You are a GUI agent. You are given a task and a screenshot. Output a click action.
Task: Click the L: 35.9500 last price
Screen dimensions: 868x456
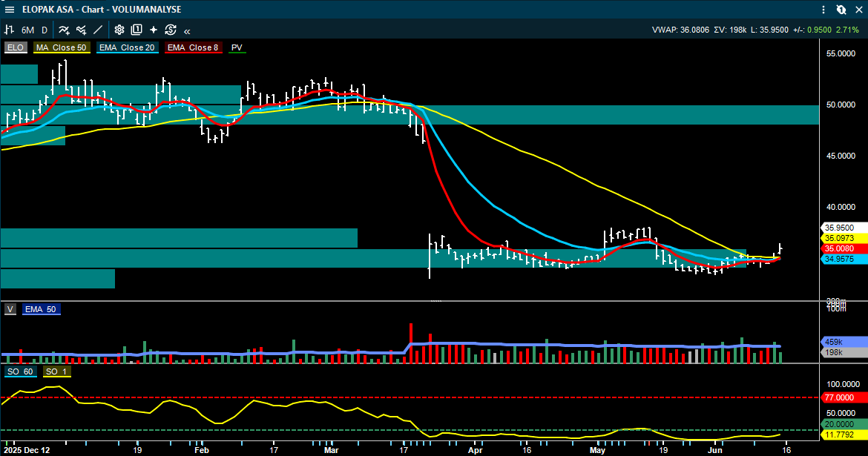click(769, 30)
